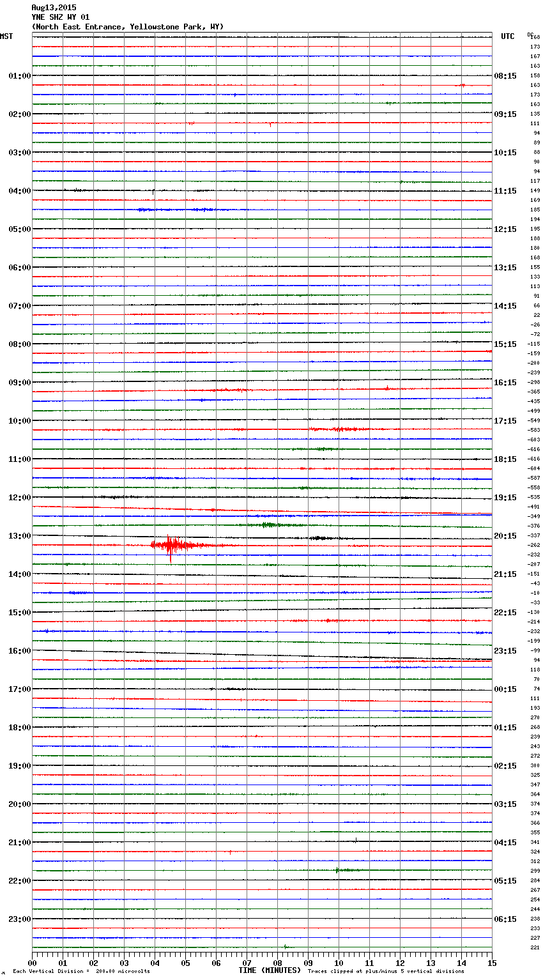
Task: Click the "12" tick on the minutes axis
Action: click(x=400, y=963)
